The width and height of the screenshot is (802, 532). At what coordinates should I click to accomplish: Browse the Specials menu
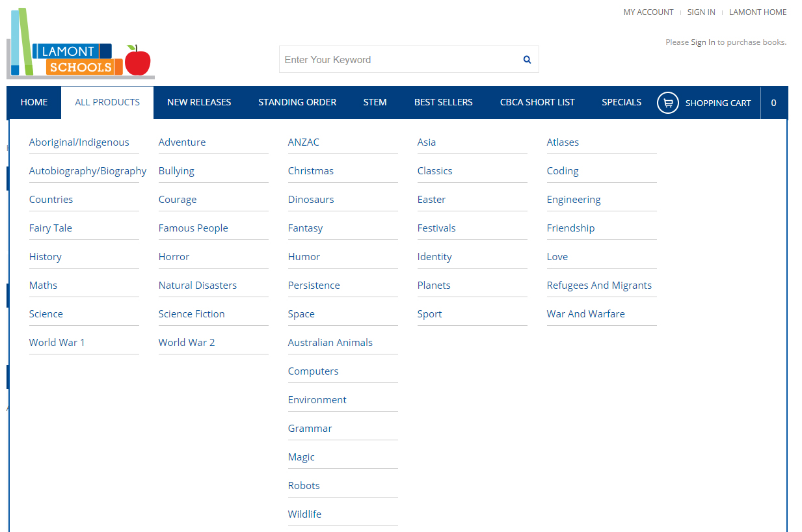coord(621,102)
